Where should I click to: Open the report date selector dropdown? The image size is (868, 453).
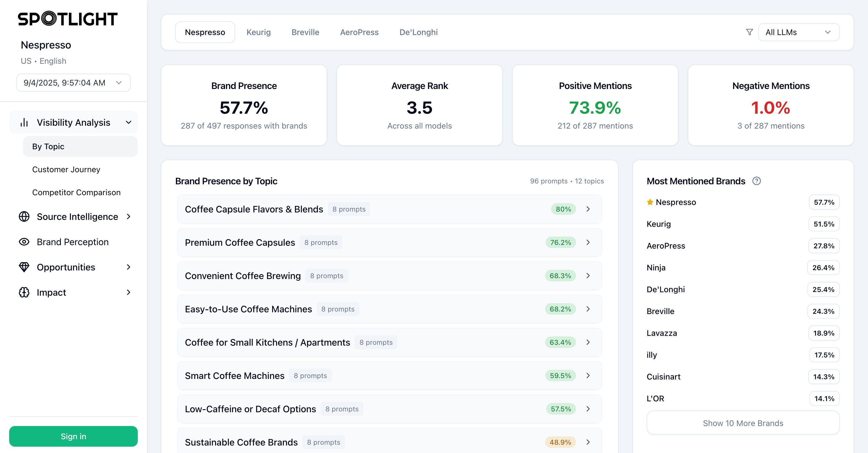(x=73, y=83)
